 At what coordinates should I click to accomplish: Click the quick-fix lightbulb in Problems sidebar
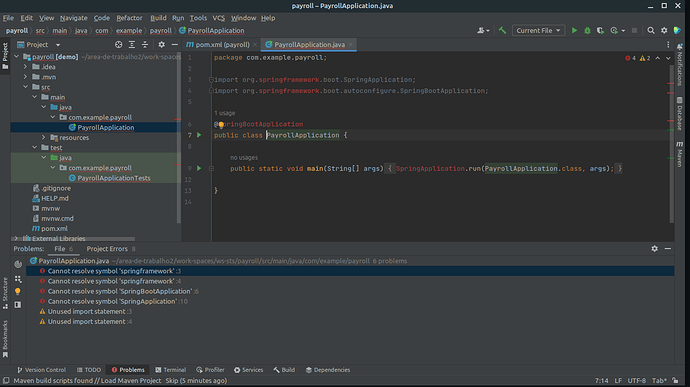18,291
